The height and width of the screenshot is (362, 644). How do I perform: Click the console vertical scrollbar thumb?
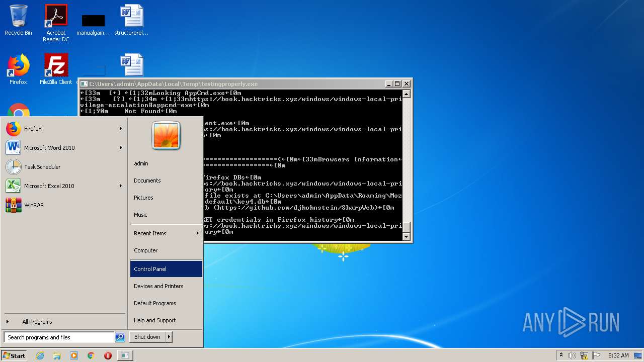(x=407, y=227)
